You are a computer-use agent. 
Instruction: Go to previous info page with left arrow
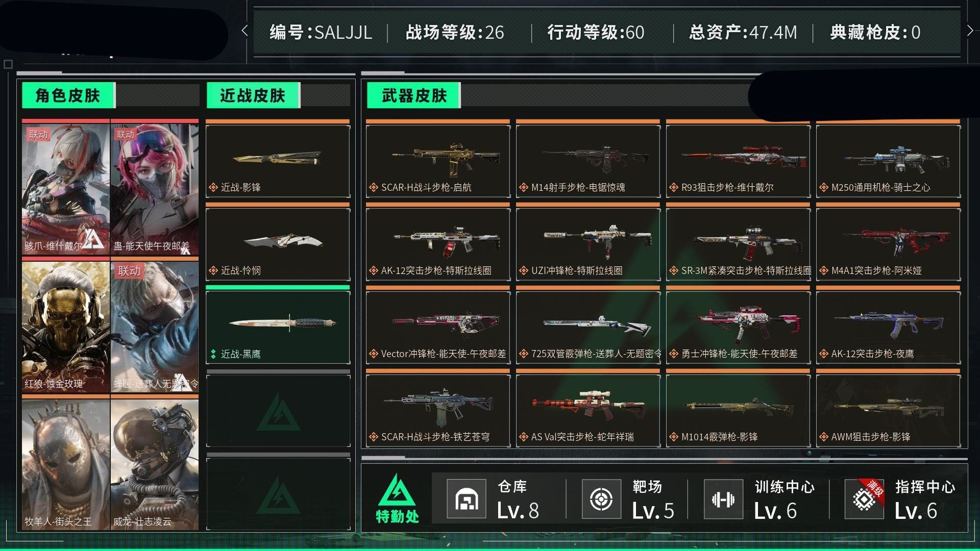point(244,31)
